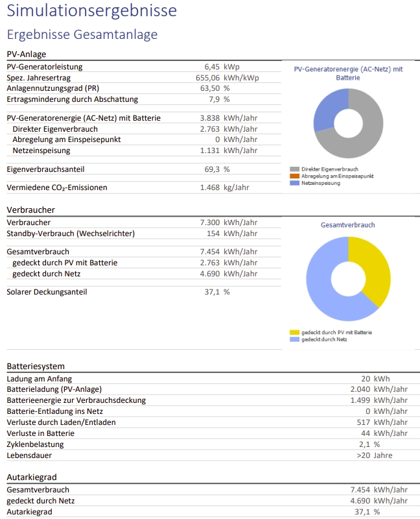
Task: Click the Anlagennutzungsgrad (PR) label
Action: [x=53, y=88]
